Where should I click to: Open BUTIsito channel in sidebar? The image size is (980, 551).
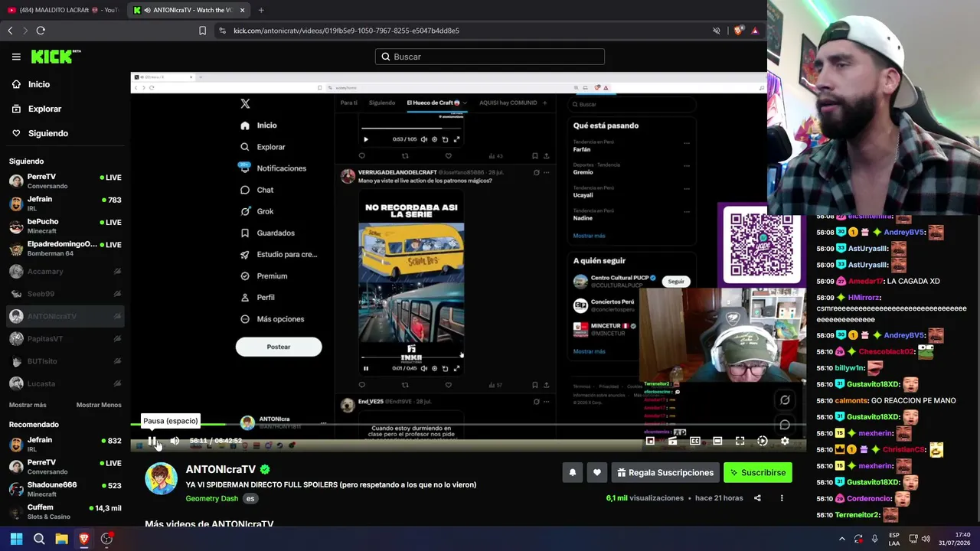click(x=65, y=361)
